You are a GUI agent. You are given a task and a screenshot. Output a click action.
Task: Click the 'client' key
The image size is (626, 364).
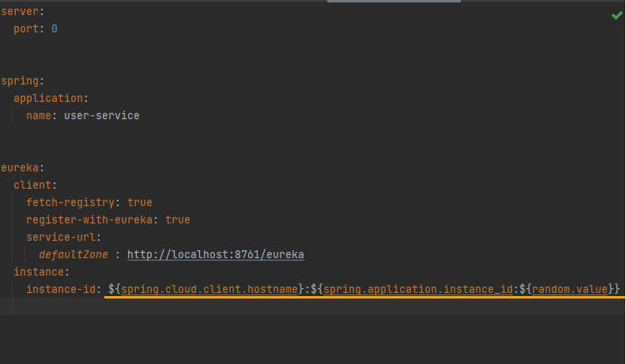[x=32, y=185]
